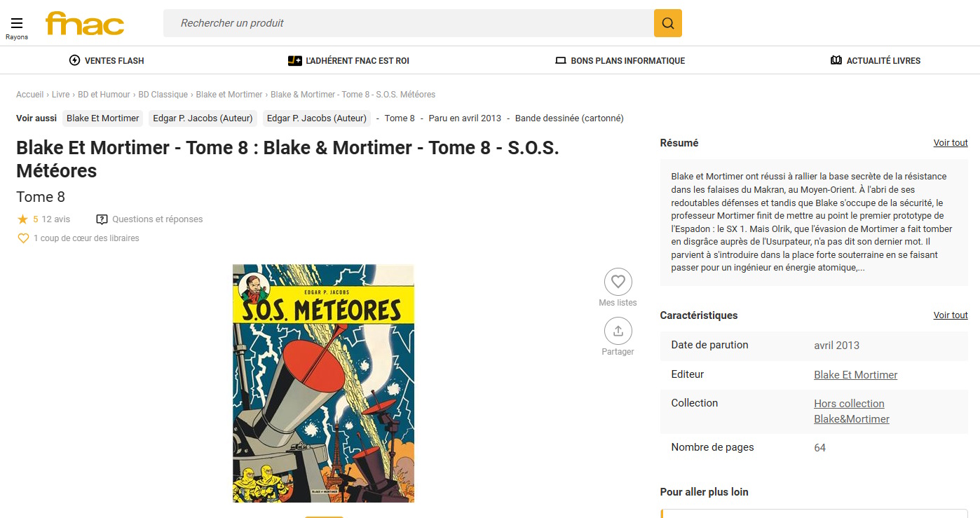Open Ventes Flash menu item
Viewport: 980px width, 518px height.
click(107, 61)
